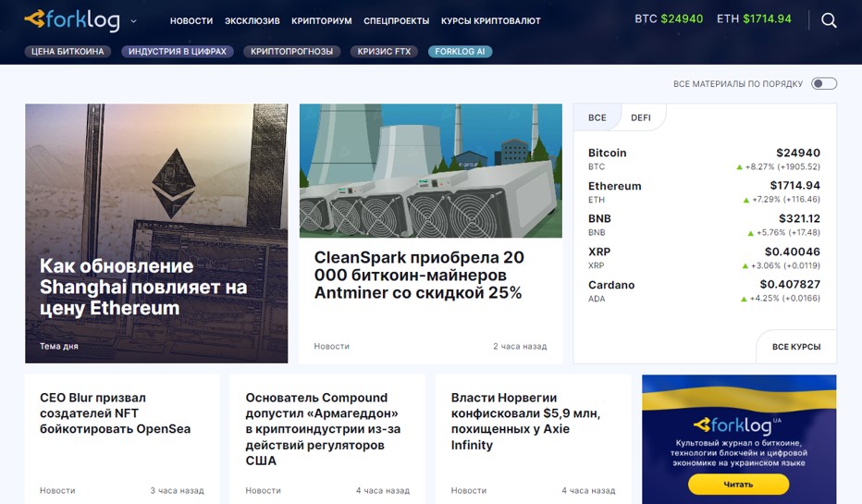Open the Bitcoin row in rates widget

tap(704, 159)
